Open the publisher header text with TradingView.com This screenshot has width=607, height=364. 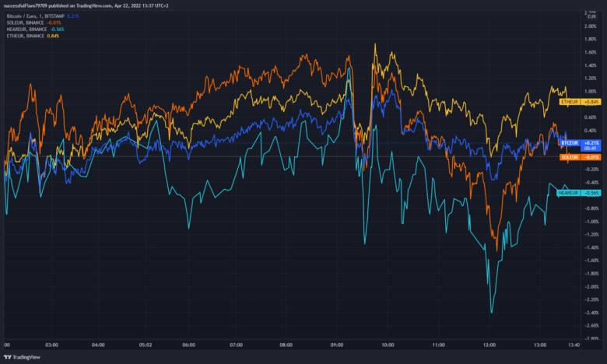pyautogui.click(x=86, y=5)
